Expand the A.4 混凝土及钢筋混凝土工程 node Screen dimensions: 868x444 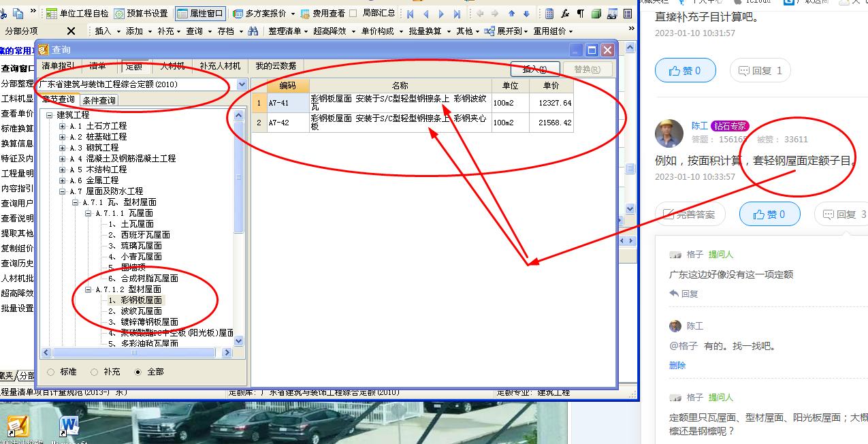(x=63, y=159)
